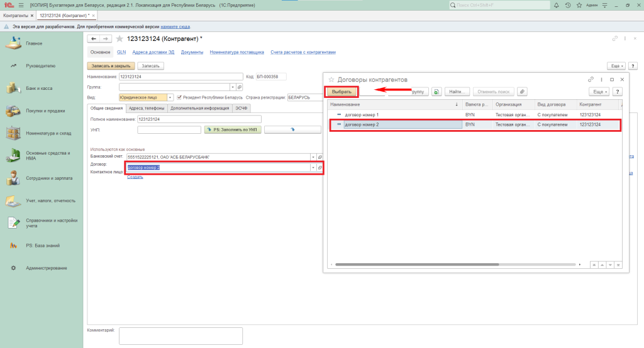This screenshot has width=644, height=348.
Task: Open Администрирование gear section
Action: pos(46,268)
